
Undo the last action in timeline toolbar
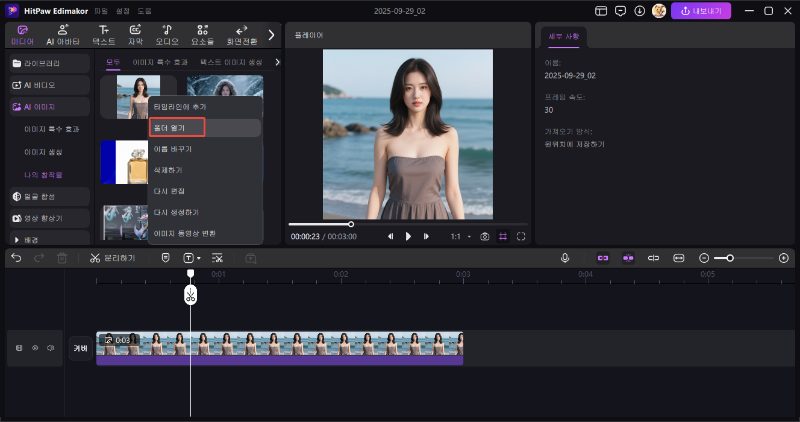click(16, 258)
